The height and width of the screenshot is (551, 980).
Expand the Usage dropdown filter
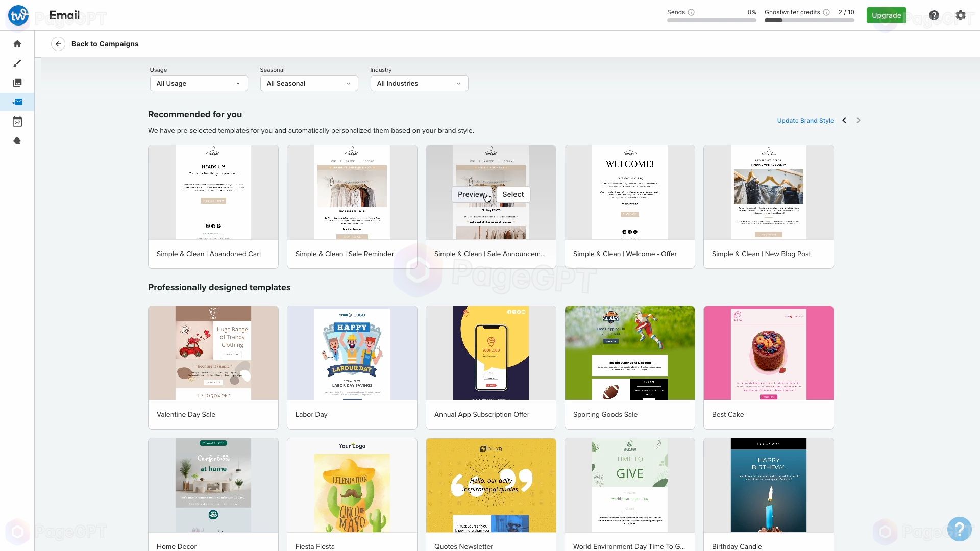[x=198, y=84]
